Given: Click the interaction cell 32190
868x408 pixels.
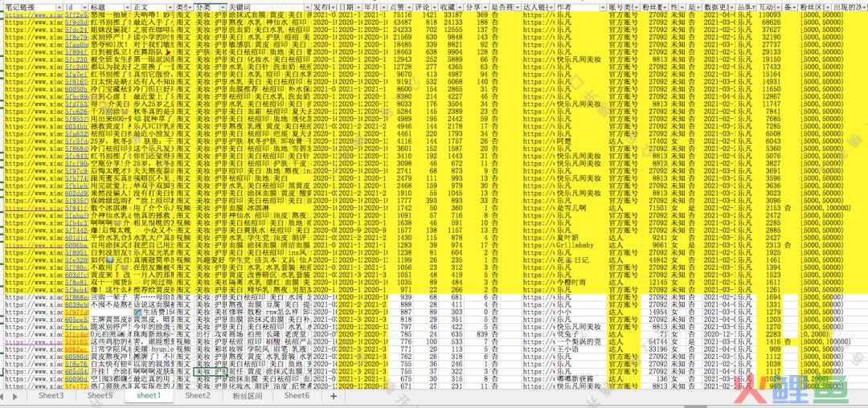Looking at the screenshot, I should tap(770, 37).
